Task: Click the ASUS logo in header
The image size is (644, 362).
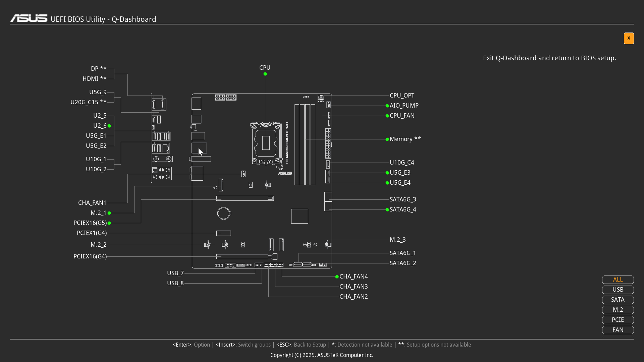Action: click(29, 18)
